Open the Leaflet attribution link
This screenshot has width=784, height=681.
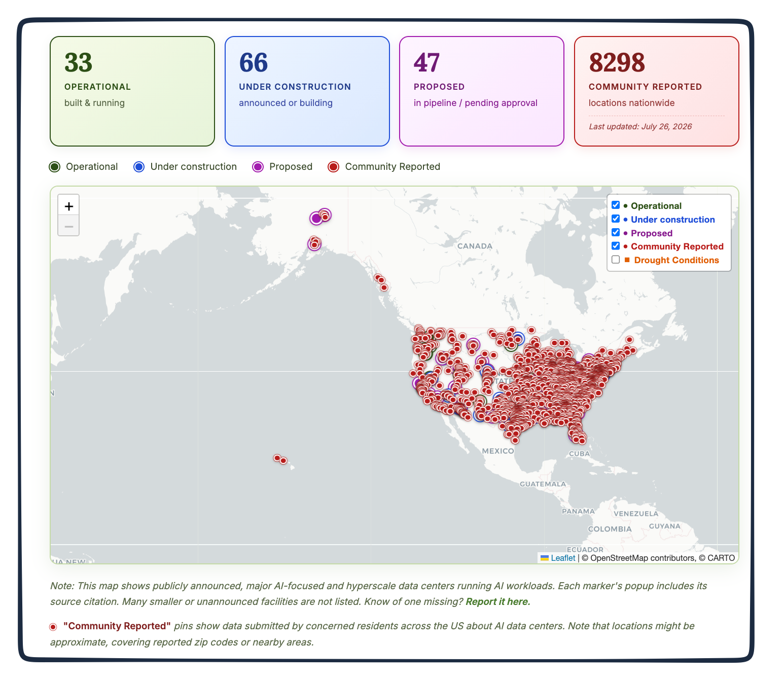(558, 558)
